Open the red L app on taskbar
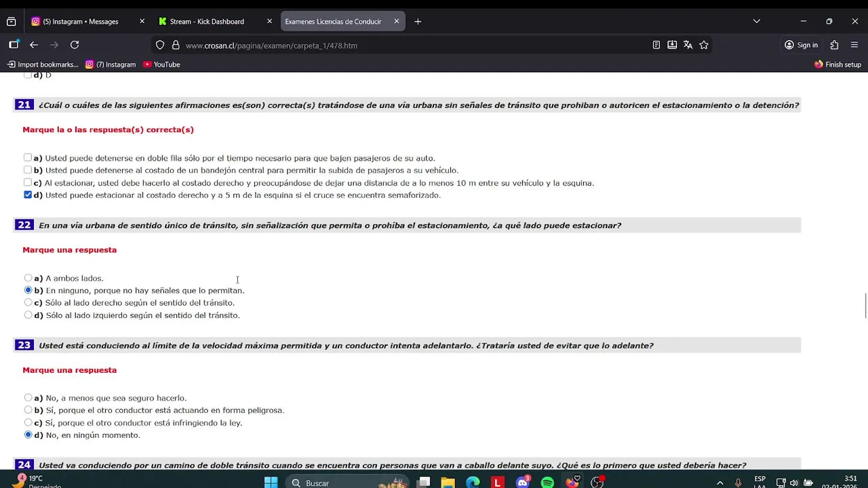868x488 pixels. tap(498, 483)
